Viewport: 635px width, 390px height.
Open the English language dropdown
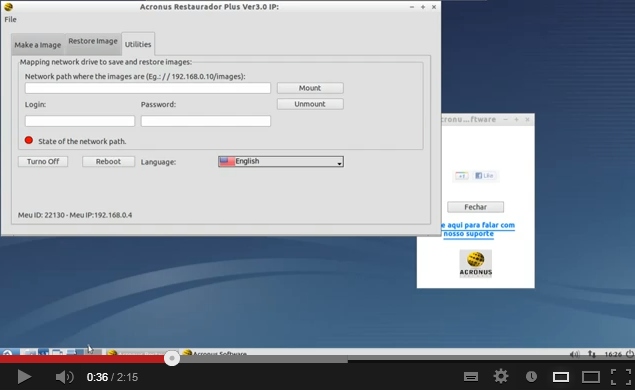281,162
